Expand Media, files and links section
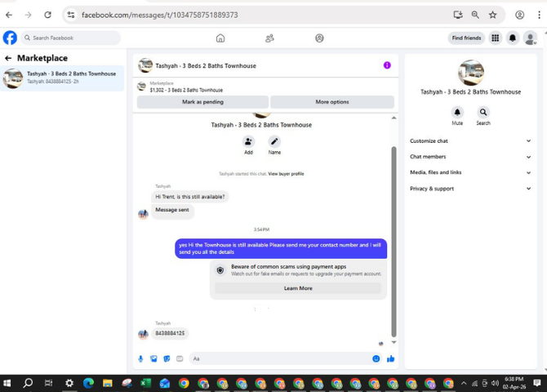Viewport: 547px width, 392px height. (x=470, y=172)
